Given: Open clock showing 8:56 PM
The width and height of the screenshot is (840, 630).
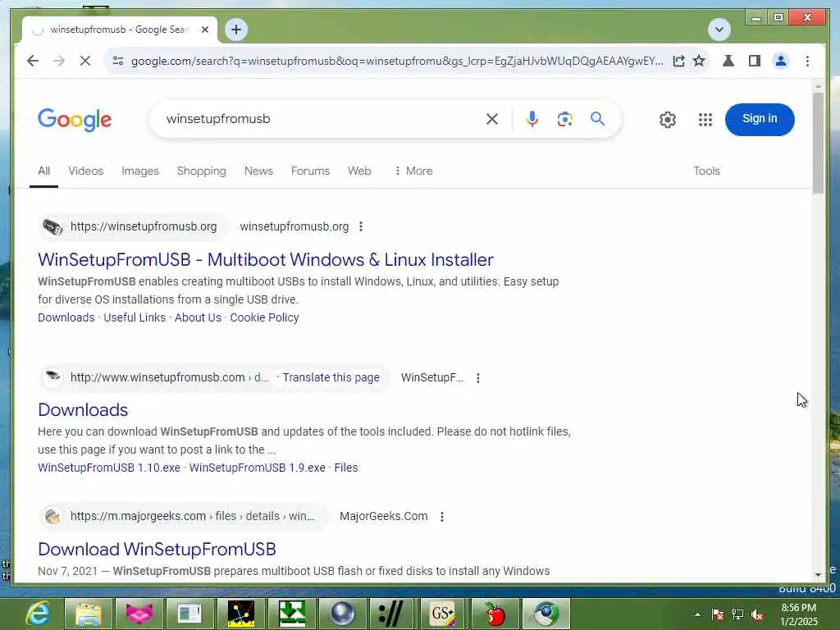Looking at the screenshot, I should 799,614.
